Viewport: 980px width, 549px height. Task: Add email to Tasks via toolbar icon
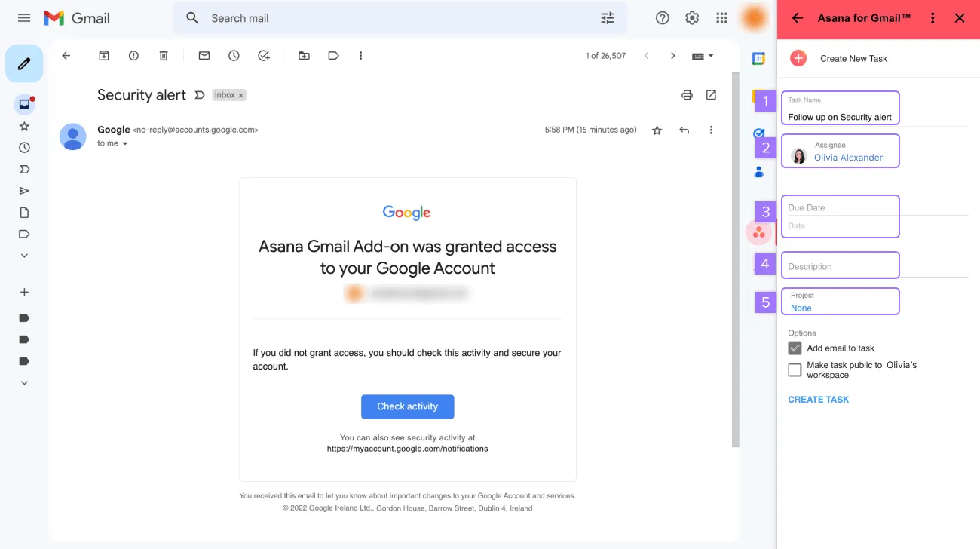264,55
